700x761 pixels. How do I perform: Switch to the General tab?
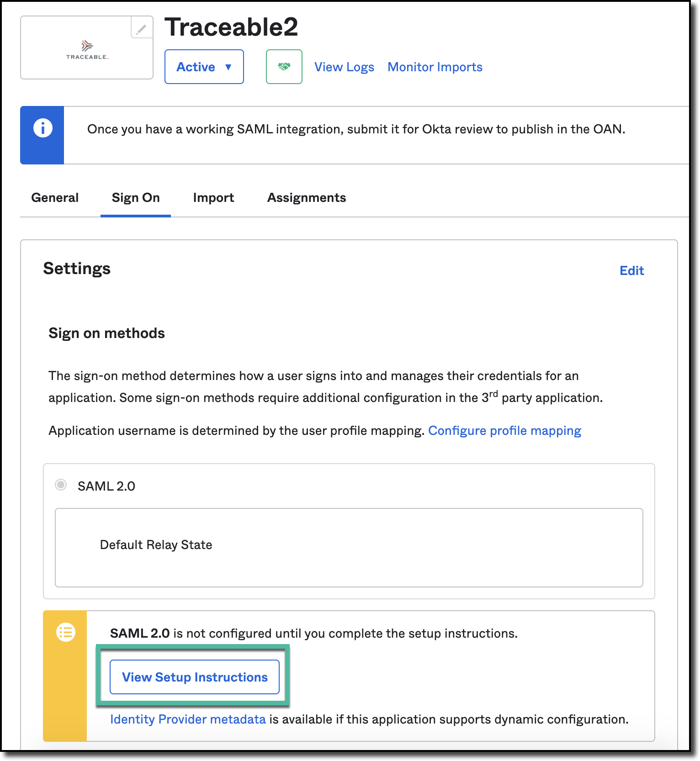tap(55, 198)
